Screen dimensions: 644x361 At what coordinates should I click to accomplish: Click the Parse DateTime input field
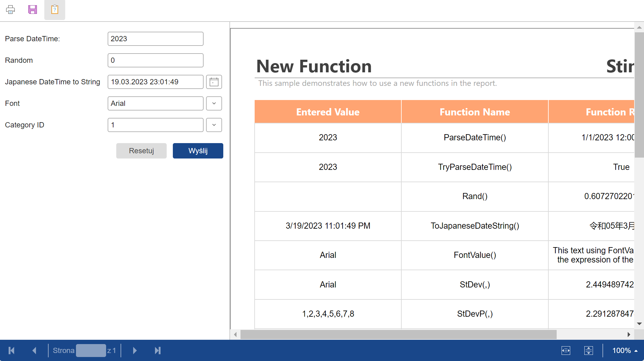[x=155, y=39]
